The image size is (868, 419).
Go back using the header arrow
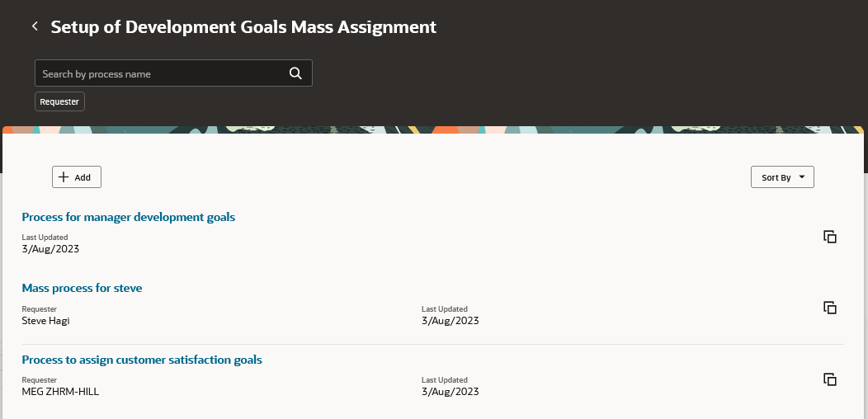(x=35, y=26)
